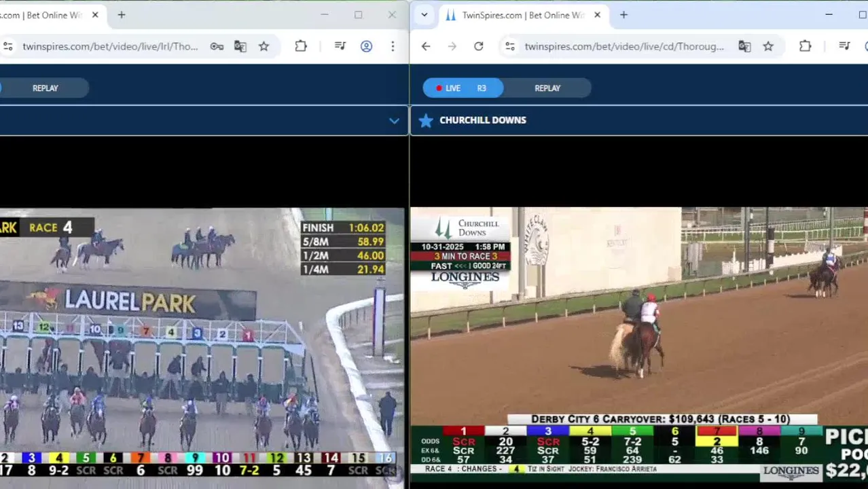Open tab search dropdown in right window

424,14
